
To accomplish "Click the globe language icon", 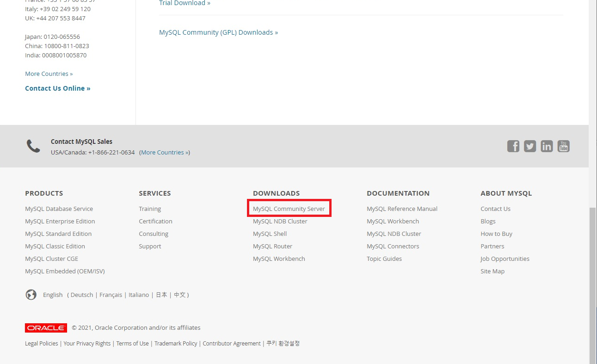I will 31,295.
